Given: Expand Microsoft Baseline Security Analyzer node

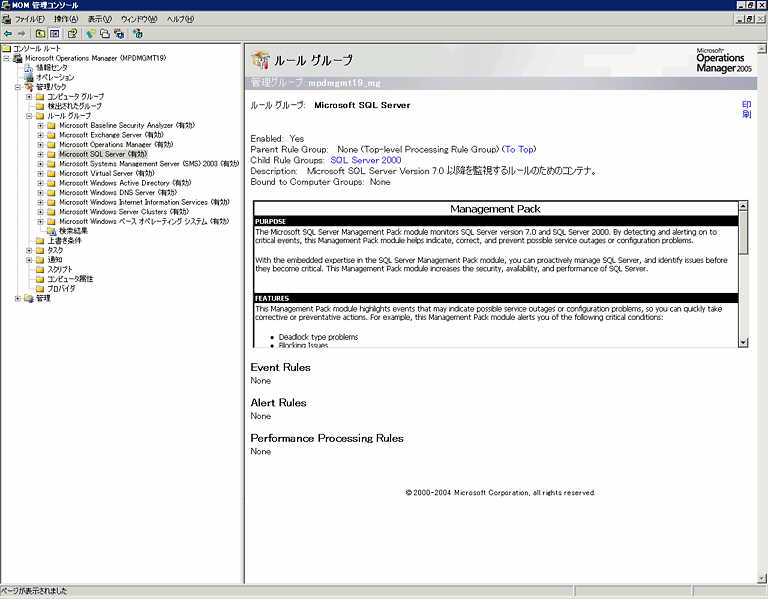Looking at the screenshot, I should click(41, 125).
